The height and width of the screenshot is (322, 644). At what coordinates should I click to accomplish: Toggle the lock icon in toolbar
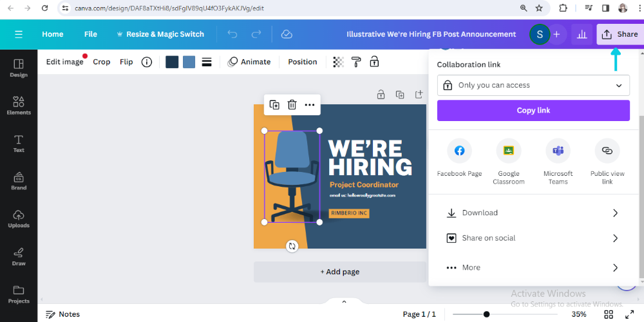(x=374, y=62)
